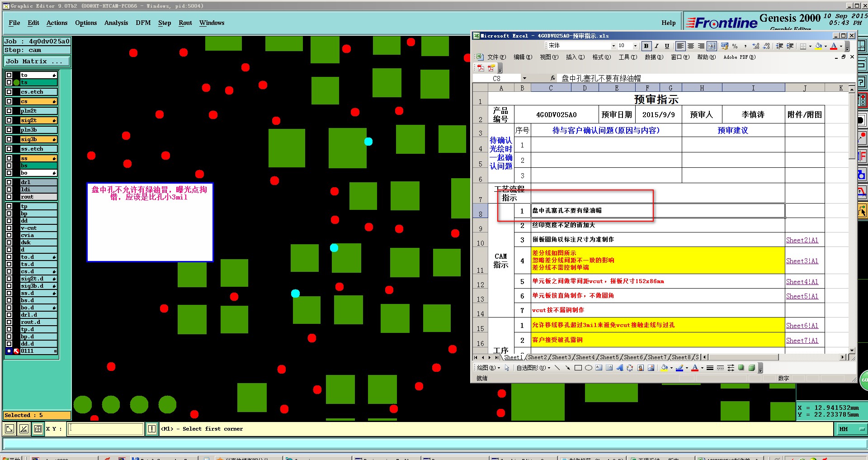Click the Drawing toolbar Fill Color paint bucket
This screenshot has width=868, height=460.
pos(664,368)
